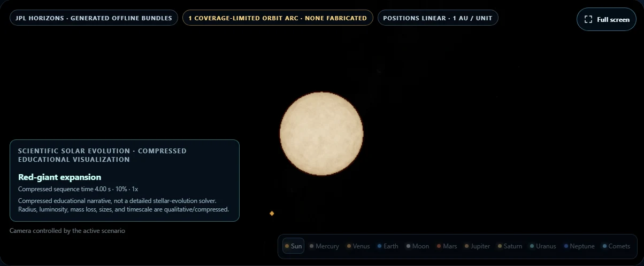Click the coverage-limited orbit arc badge
This screenshot has height=266, width=644.
pyautogui.click(x=278, y=18)
